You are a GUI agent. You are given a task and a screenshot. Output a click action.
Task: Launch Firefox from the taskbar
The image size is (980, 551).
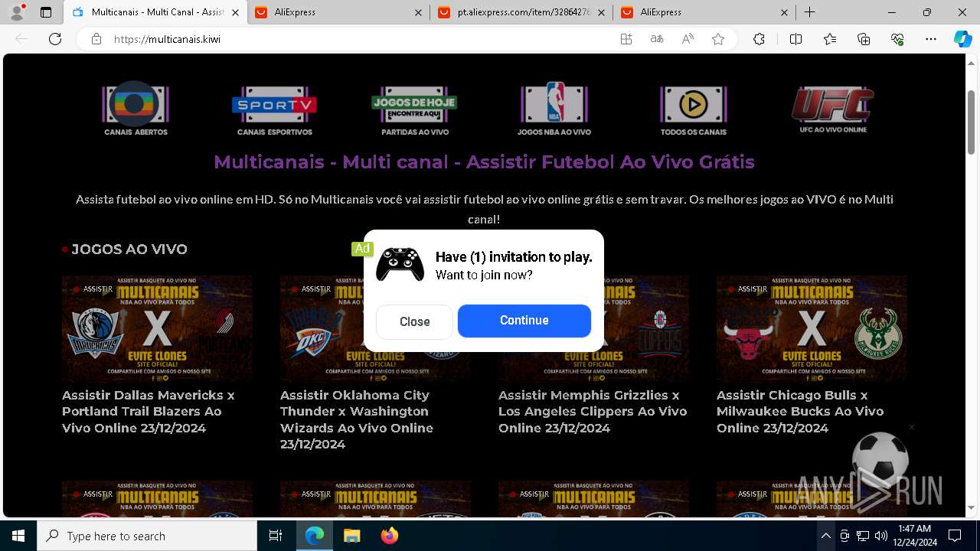coord(390,536)
